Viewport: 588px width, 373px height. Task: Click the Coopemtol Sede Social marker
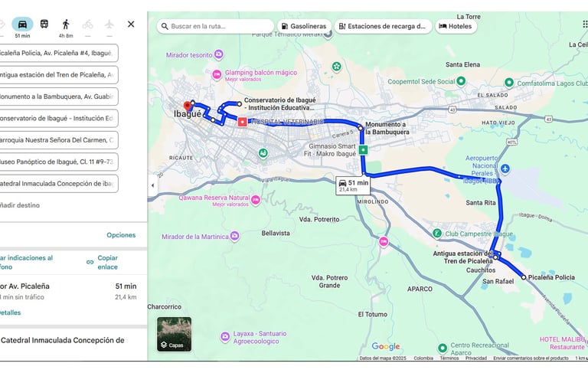(461, 81)
